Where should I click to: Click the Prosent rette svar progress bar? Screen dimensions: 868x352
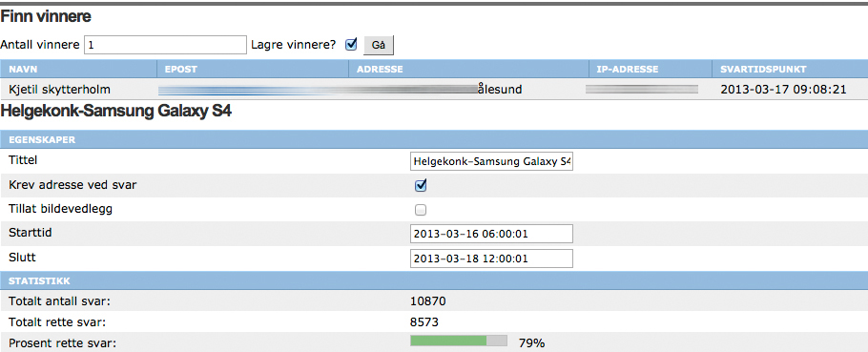(x=459, y=341)
